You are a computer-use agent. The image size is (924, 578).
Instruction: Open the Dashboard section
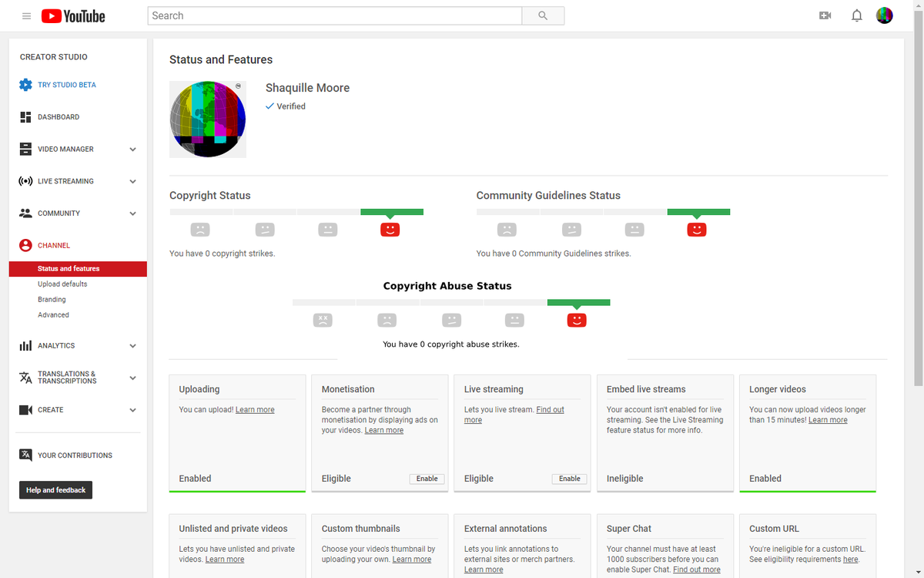(25, 117)
